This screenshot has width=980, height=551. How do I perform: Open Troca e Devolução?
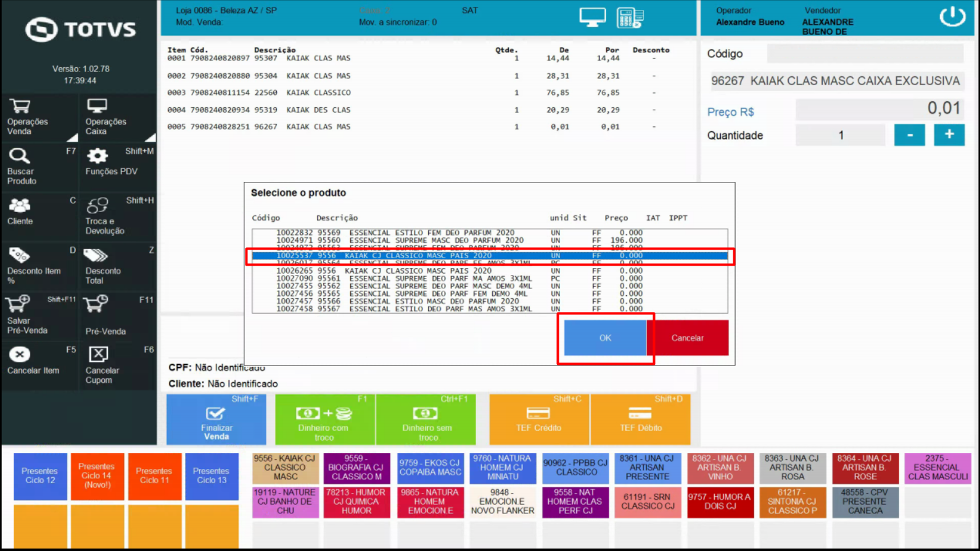pos(118,217)
